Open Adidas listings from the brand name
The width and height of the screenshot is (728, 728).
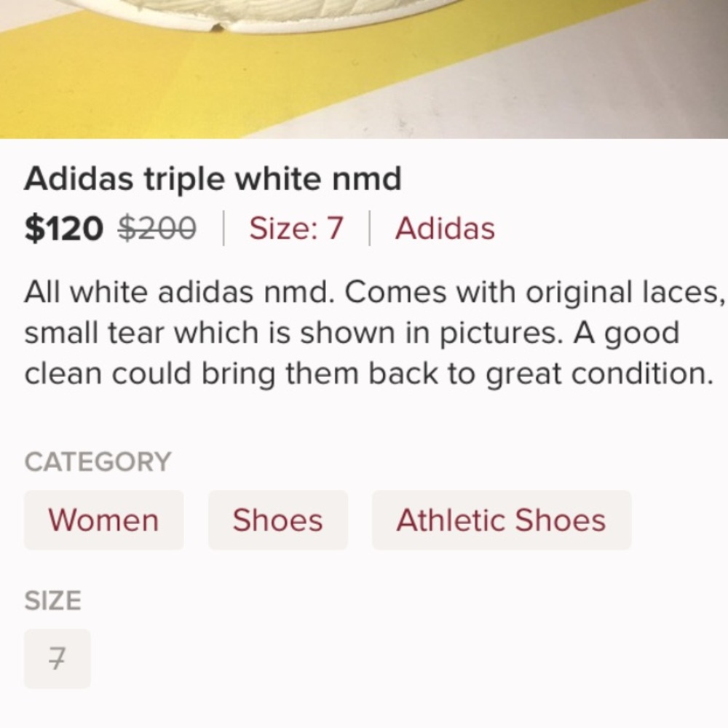(444, 229)
